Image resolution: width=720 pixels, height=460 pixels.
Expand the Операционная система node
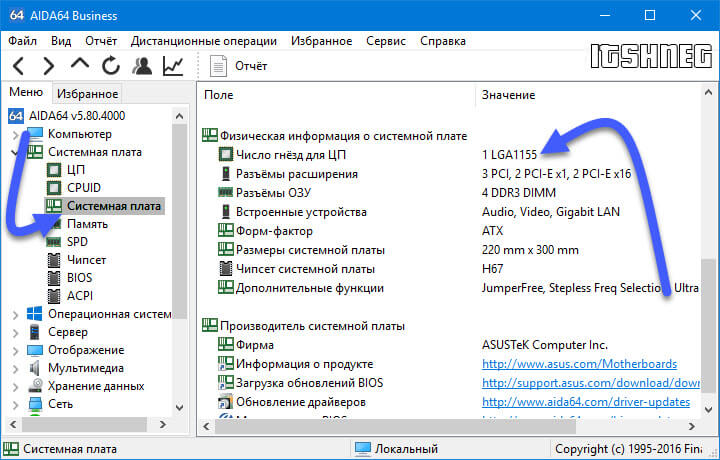16,315
